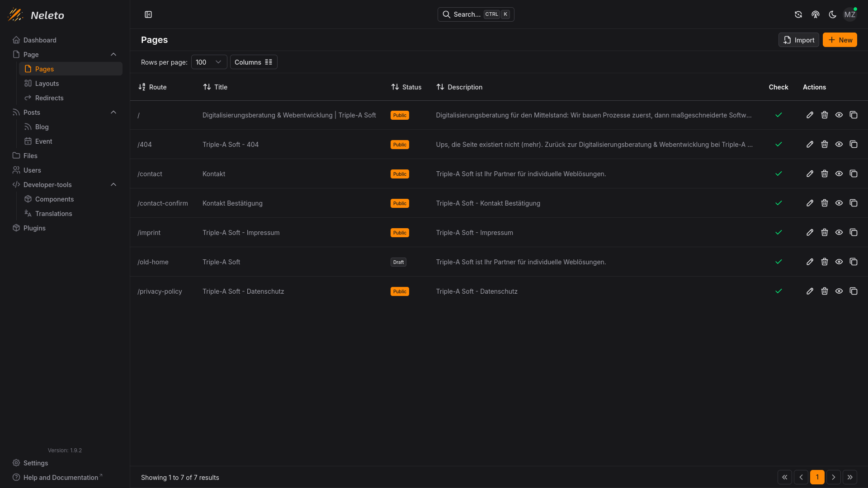Viewport: 868px width, 488px height.
Task: Preview /imprint page with the eye icon
Action: click(839, 232)
